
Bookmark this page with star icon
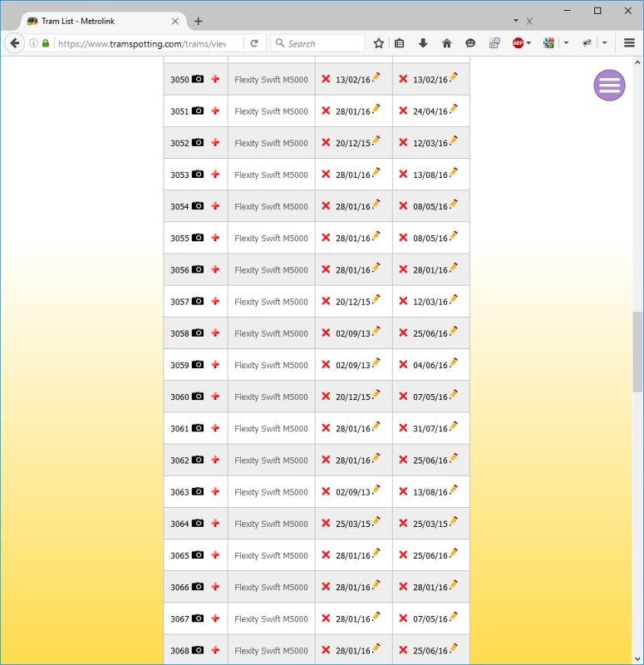379,43
